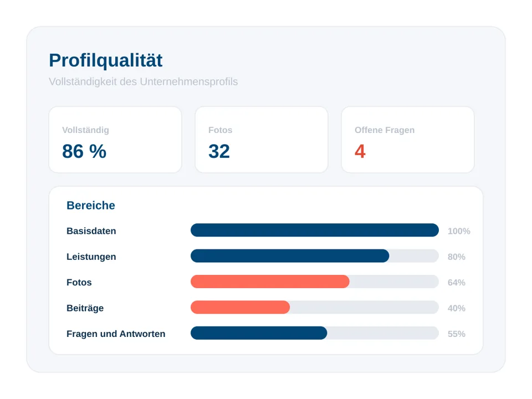Click the Profilqualität heading
532x399 pixels.
click(105, 60)
